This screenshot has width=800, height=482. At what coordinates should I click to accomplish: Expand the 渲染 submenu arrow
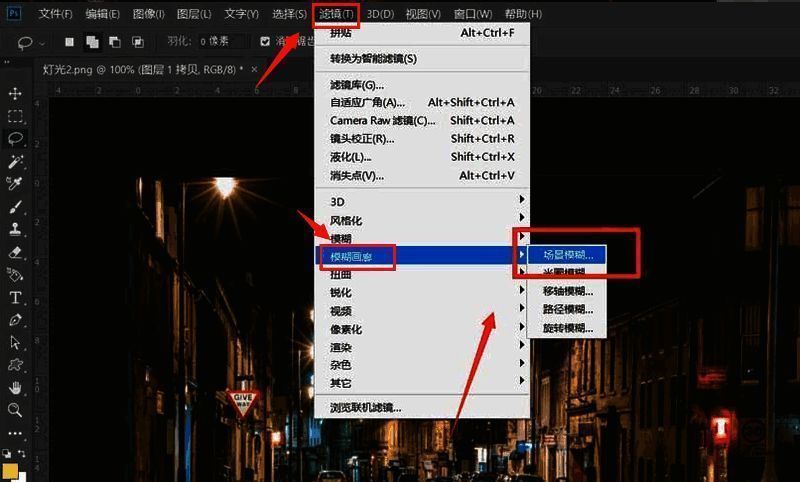tap(521, 345)
